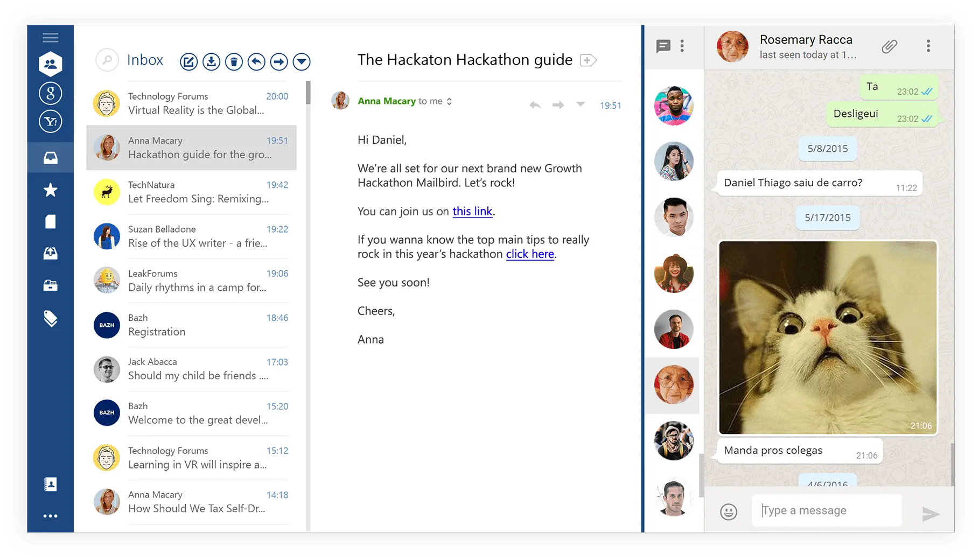Open the address book contacts icon
This screenshot has width=979, height=560.
[x=50, y=484]
